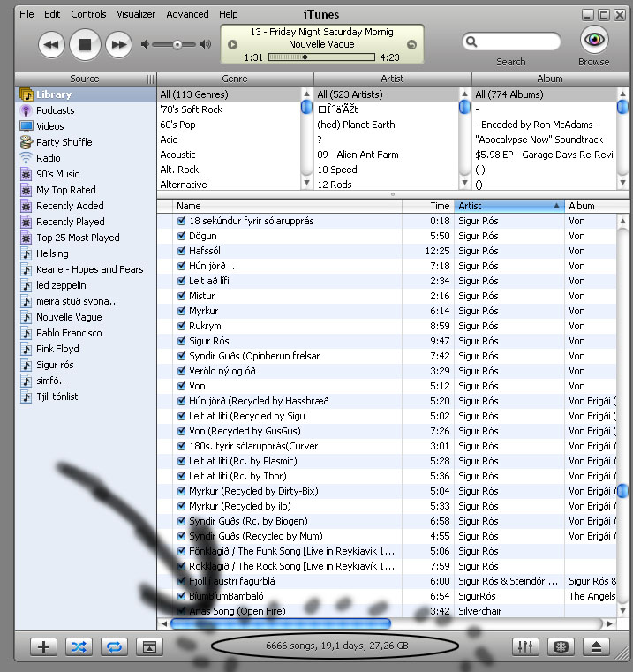The width and height of the screenshot is (633, 672).
Task: Uncheck the song Dögun
Action: (181, 236)
